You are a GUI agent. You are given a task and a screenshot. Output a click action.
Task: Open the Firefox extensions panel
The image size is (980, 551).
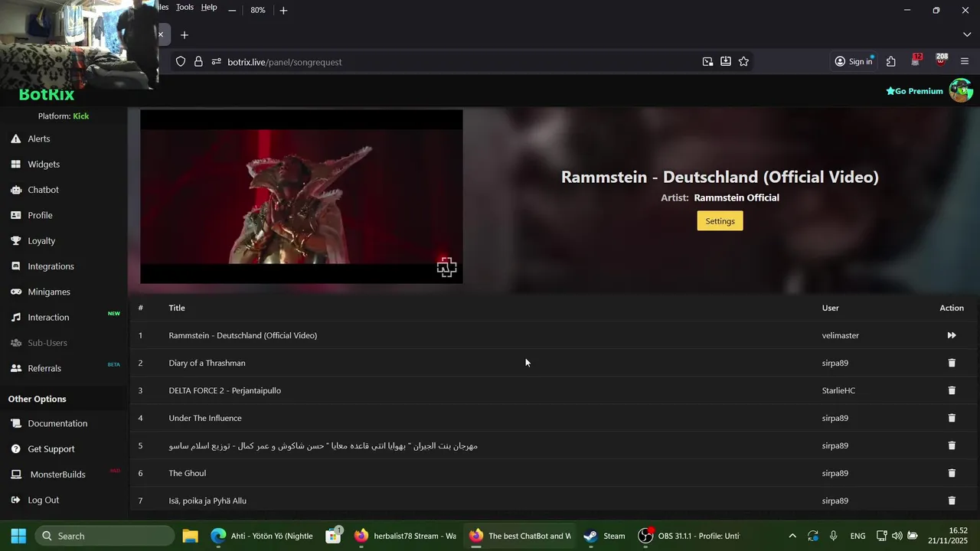coord(891,62)
